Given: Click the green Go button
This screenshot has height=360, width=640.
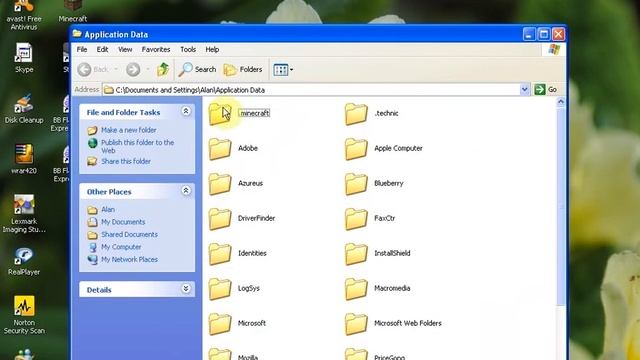Looking at the screenshot, I should click(546, 89).
